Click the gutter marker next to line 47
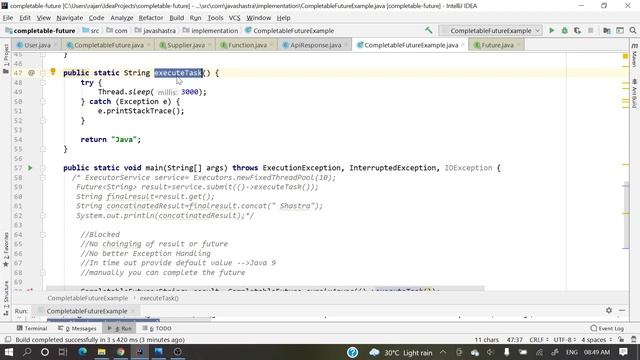 31,73
